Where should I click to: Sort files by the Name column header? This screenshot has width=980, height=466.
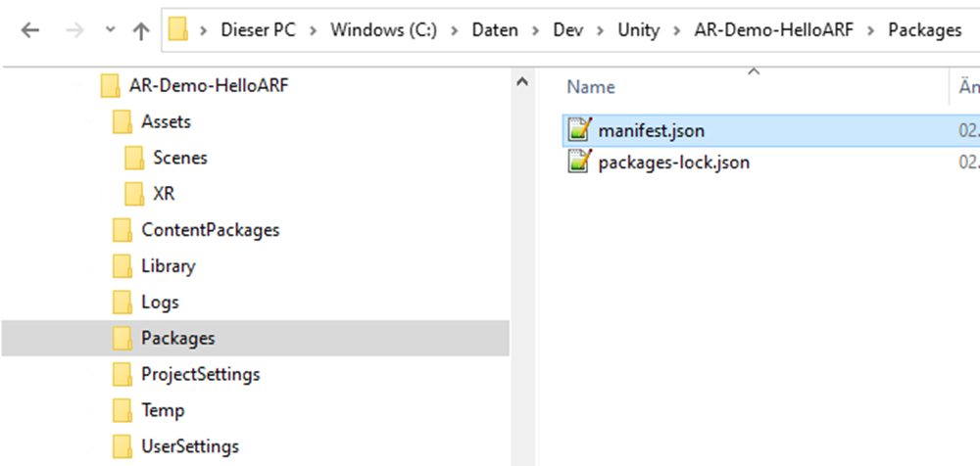(x=591, y=87)
